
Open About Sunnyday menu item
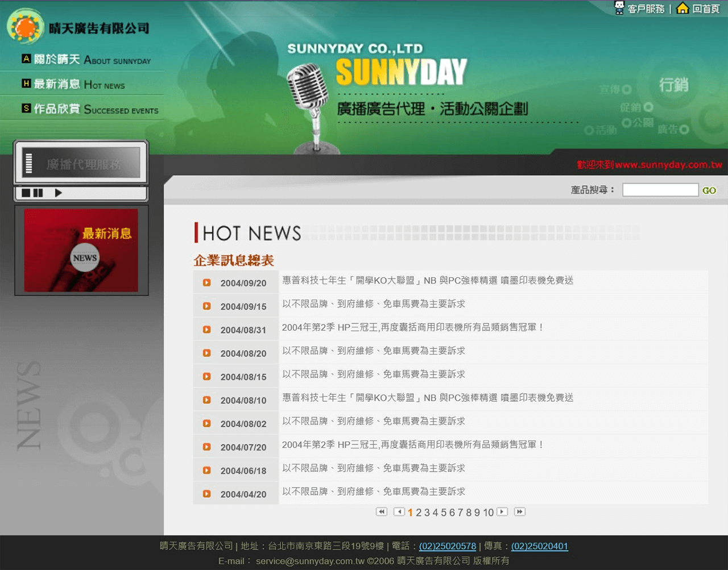[x=86, y=59]
